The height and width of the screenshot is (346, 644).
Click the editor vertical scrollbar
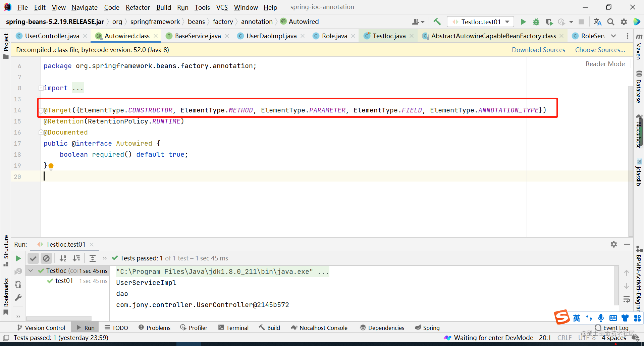tap(630, 161)
